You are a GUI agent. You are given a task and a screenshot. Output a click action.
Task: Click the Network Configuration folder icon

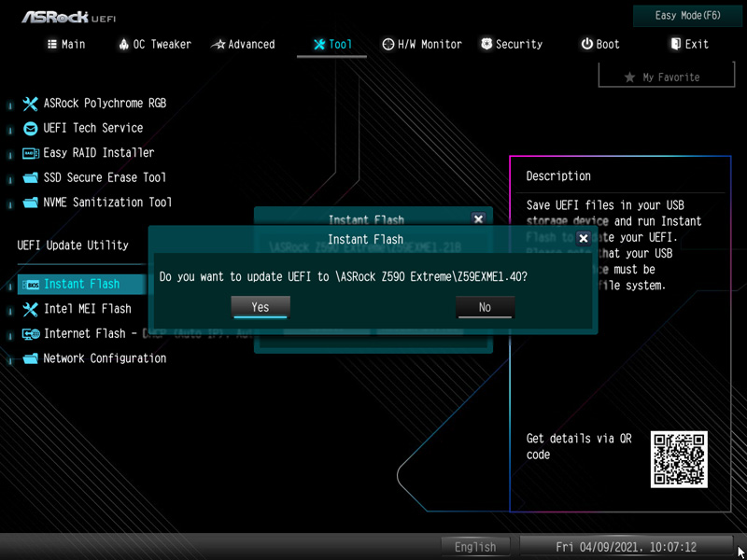tap(30, 358)
